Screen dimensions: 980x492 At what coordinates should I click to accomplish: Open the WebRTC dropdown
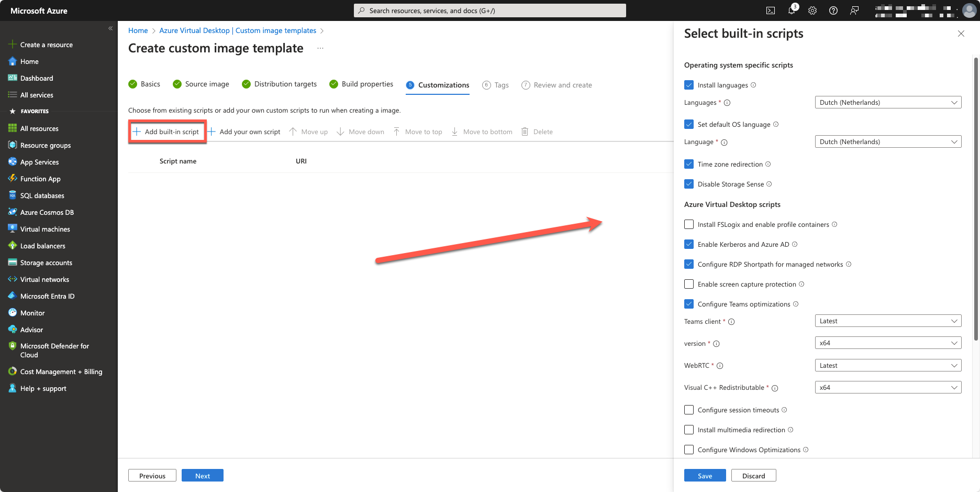pos(888,365)
